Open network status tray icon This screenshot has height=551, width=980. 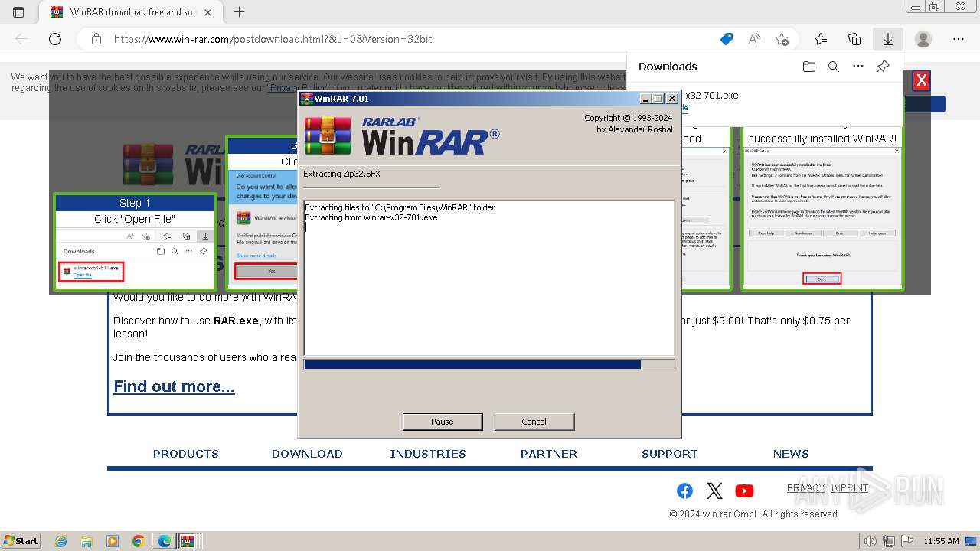point(889,541)
